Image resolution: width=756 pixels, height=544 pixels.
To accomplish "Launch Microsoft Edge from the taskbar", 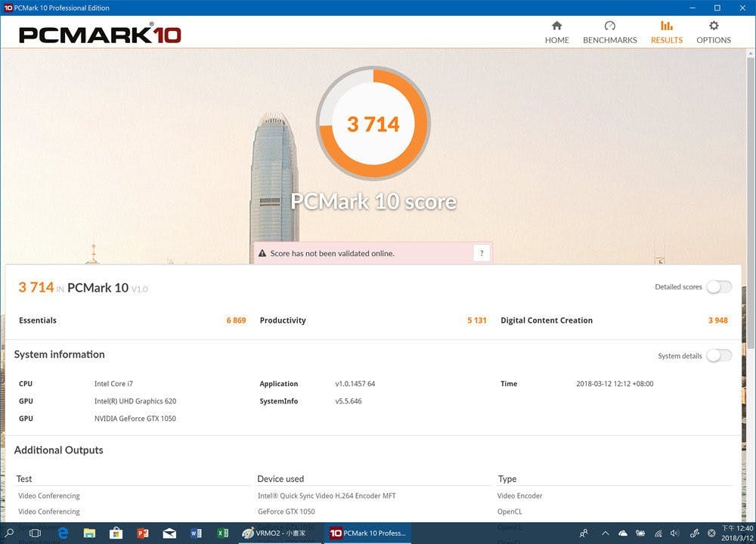I will pyautogui.click(x=63, y=533).
